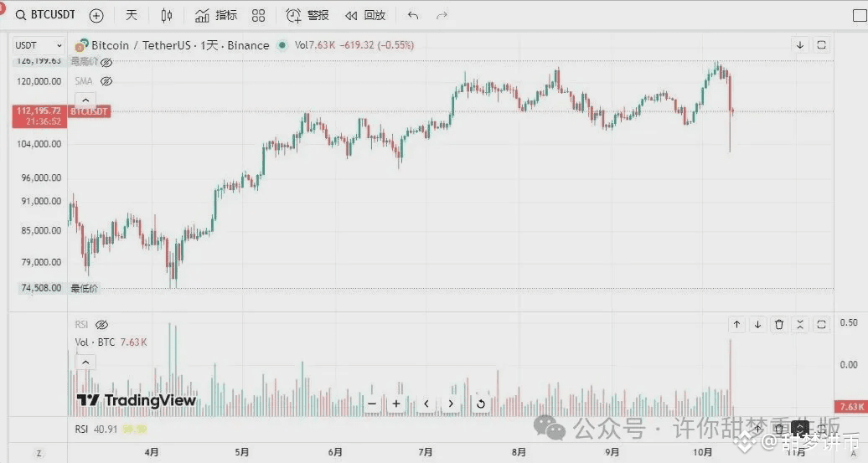The width and height of the screenshot is (868, 463).
Task: Open 天 timeframe interval menu
Action: [132, 15]
